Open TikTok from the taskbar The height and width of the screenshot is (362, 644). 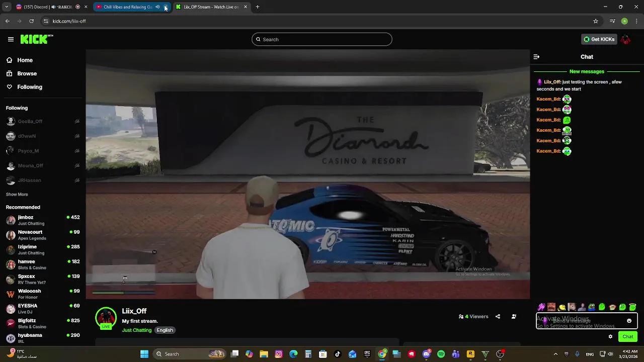tap(338, 354)
